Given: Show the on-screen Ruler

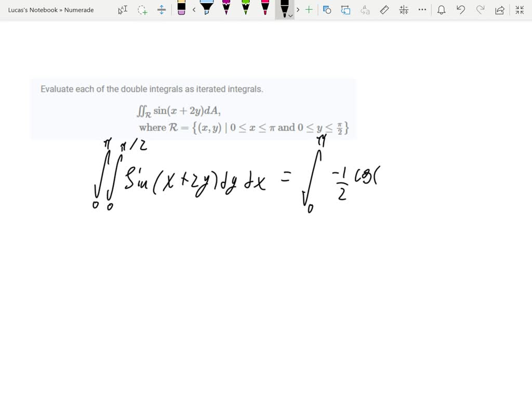Looking at the screenshot, I should (x=384, y=9).
